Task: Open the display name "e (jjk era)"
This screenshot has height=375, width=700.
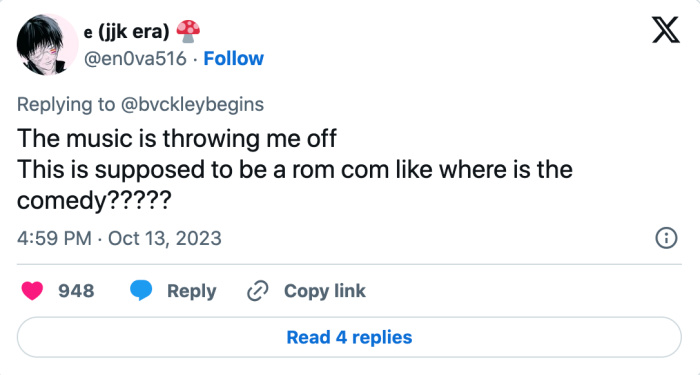Action: [x=126, y=32]
